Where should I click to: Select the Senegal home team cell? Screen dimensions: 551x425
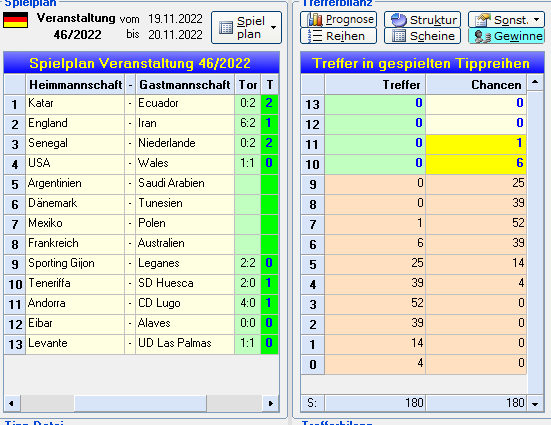pos(75,143)
